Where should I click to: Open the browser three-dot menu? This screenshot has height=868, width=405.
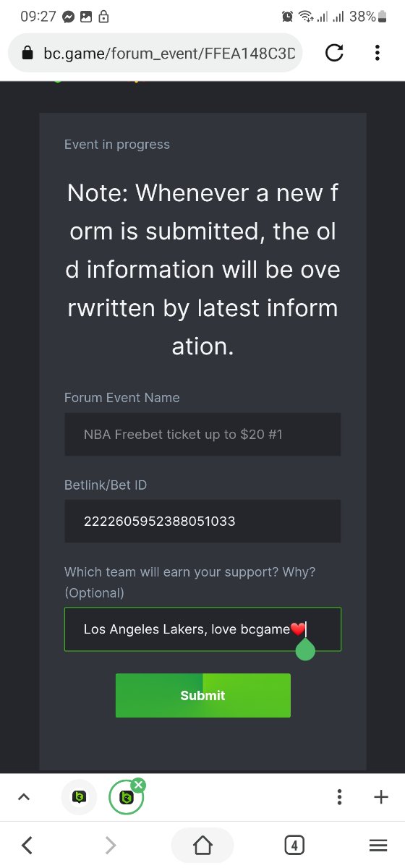pyautogui.click(x=377, y=53)
